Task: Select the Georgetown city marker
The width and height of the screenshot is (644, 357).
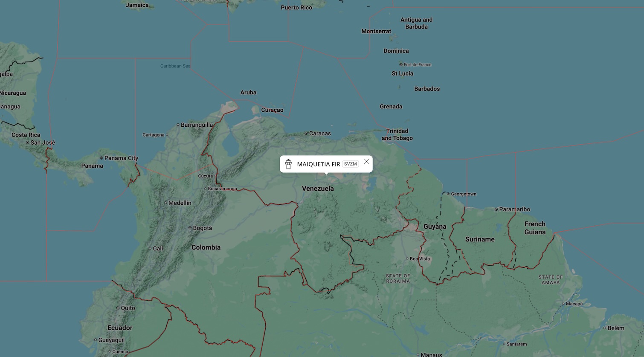Action: pyautogui.click(x=448, y=194)
